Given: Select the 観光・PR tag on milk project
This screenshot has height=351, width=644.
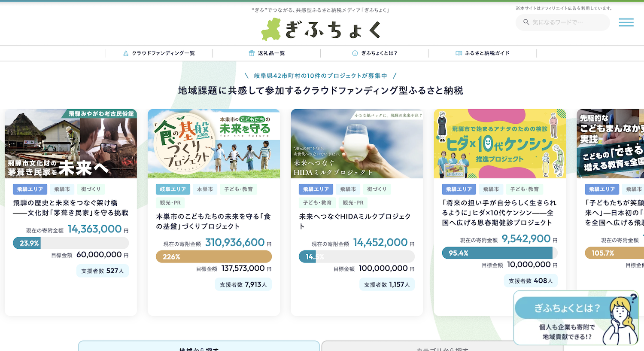Looking at the screenshot, I should (x=353, y=203).
